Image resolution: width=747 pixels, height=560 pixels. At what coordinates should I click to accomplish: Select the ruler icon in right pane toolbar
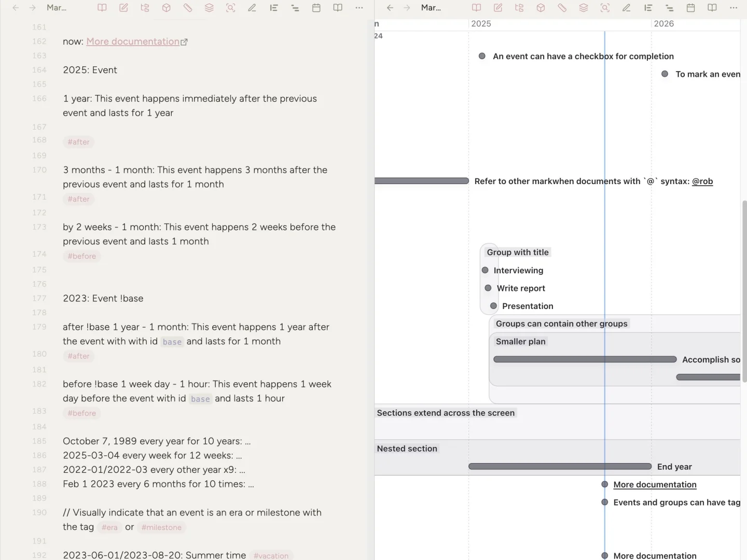pos(562,8)
